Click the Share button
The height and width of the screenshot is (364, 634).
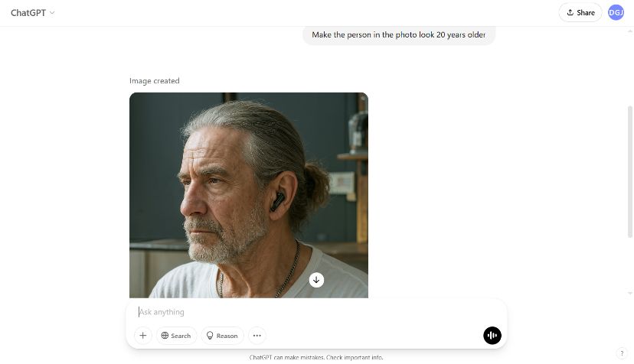click(580, 12)
